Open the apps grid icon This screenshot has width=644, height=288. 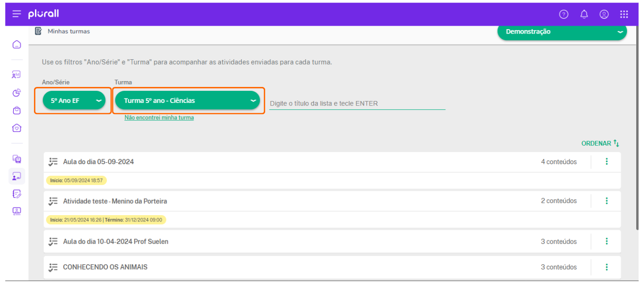[624, 14]
